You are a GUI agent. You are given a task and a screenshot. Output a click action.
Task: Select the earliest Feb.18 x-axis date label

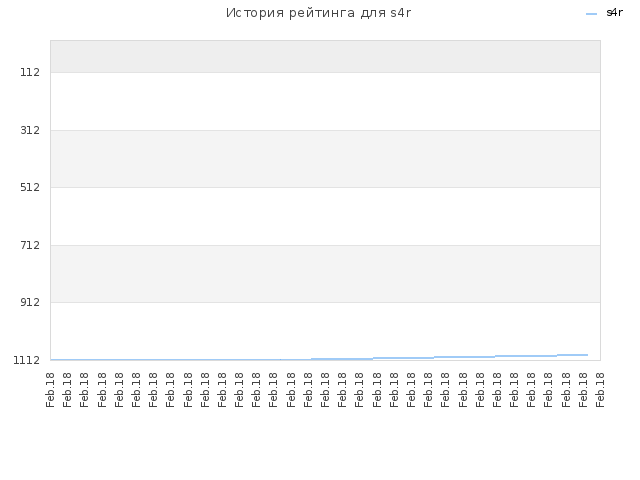tap(50, 390)
